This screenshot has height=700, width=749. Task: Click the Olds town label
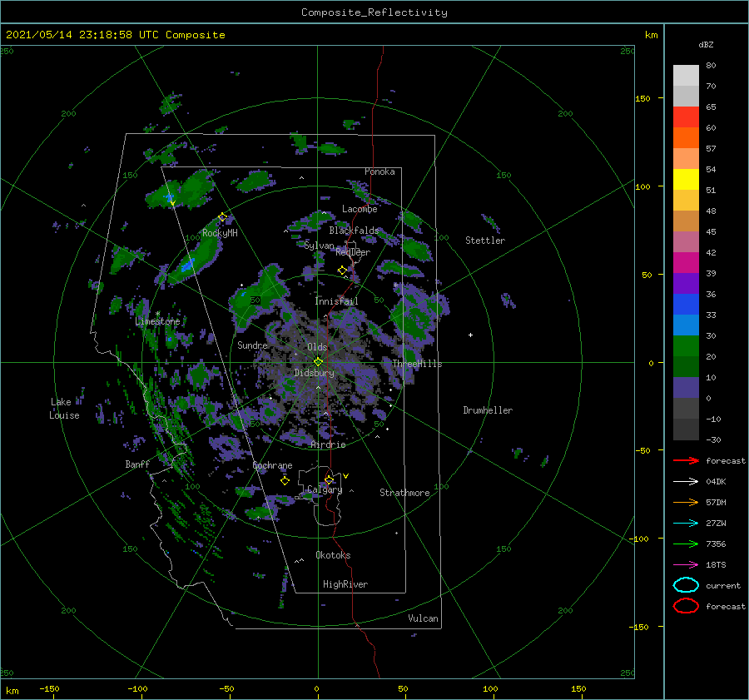click(x=317, y=347)
